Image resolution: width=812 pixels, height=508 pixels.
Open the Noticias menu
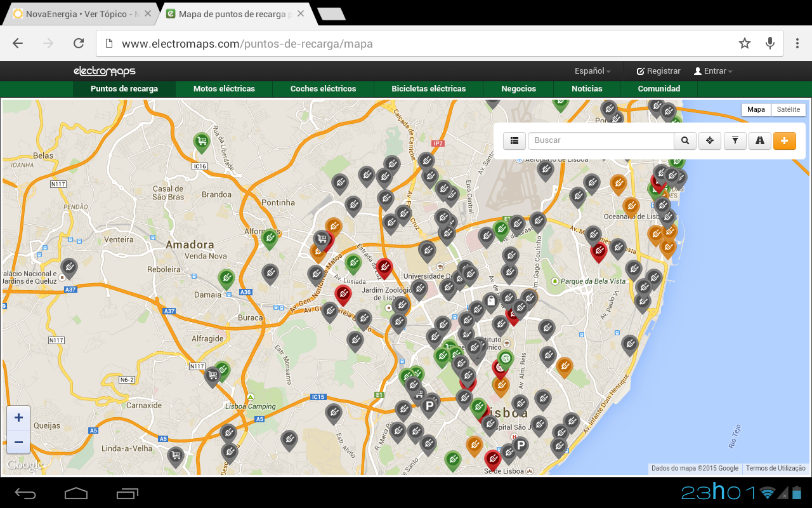(587, 89)
